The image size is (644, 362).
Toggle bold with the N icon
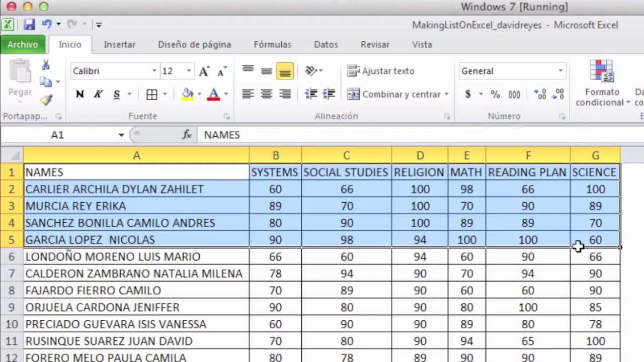(79, 94)
